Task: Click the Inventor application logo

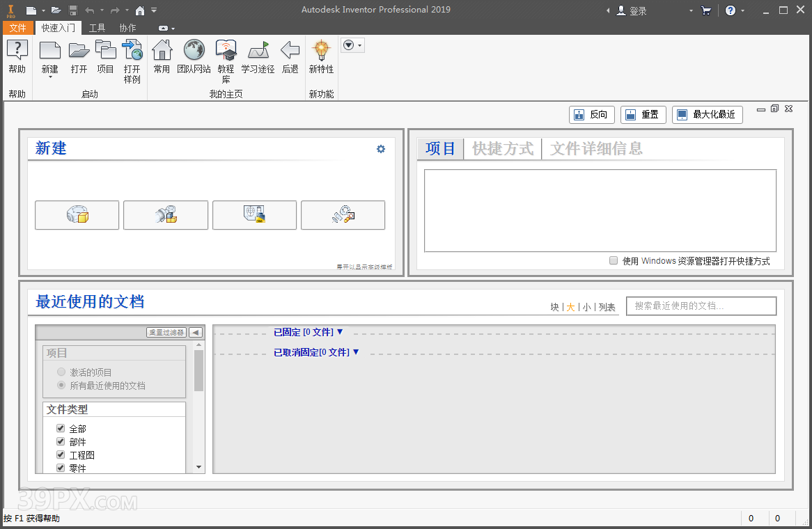Action: tap(11, 11)
